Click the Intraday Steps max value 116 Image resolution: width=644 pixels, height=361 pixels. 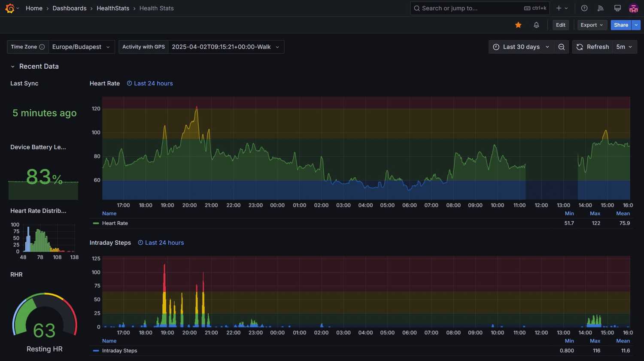(596, 351)
